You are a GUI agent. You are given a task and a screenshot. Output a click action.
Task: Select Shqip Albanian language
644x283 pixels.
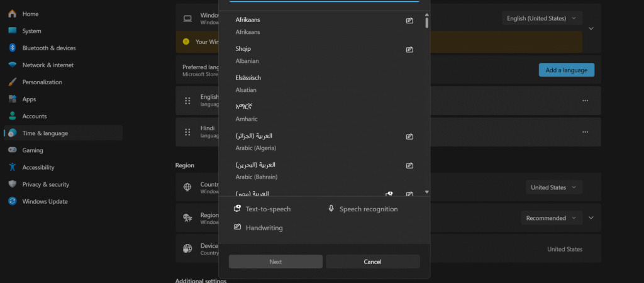point(325,55)
